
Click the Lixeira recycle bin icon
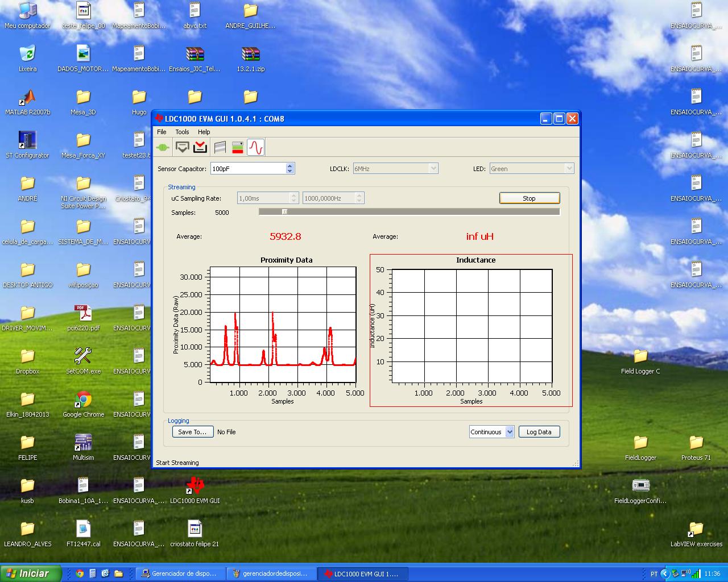(27, 60)
